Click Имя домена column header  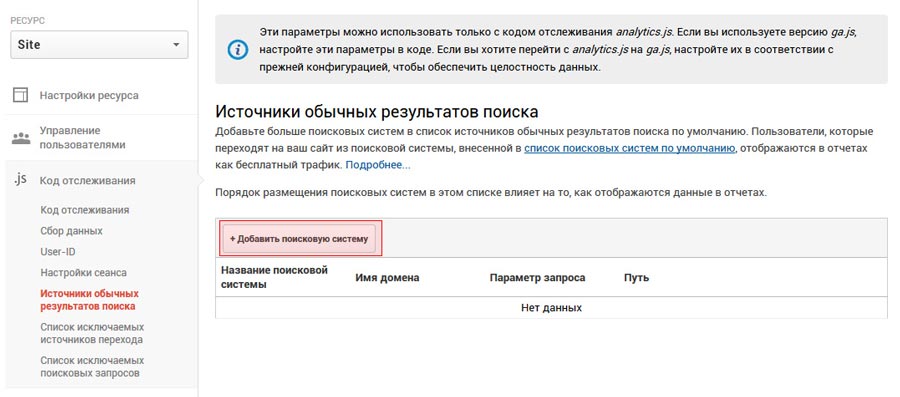(387, 278)
